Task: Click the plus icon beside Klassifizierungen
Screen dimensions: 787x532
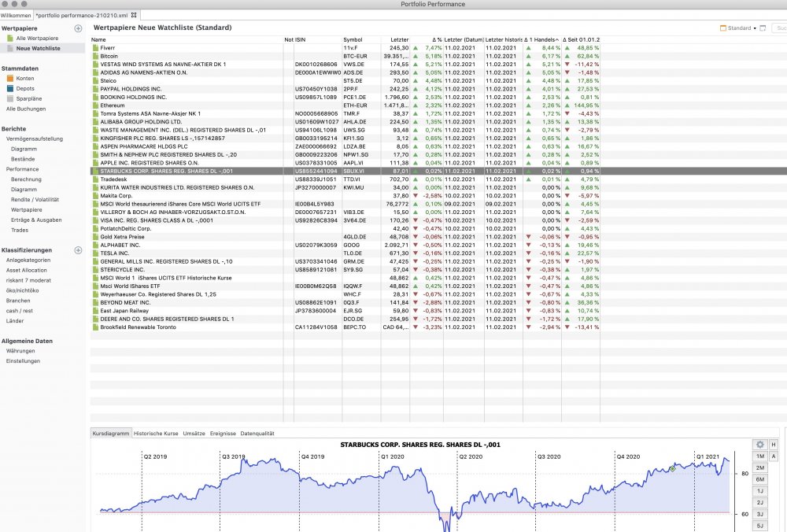Action: (78, 250)
